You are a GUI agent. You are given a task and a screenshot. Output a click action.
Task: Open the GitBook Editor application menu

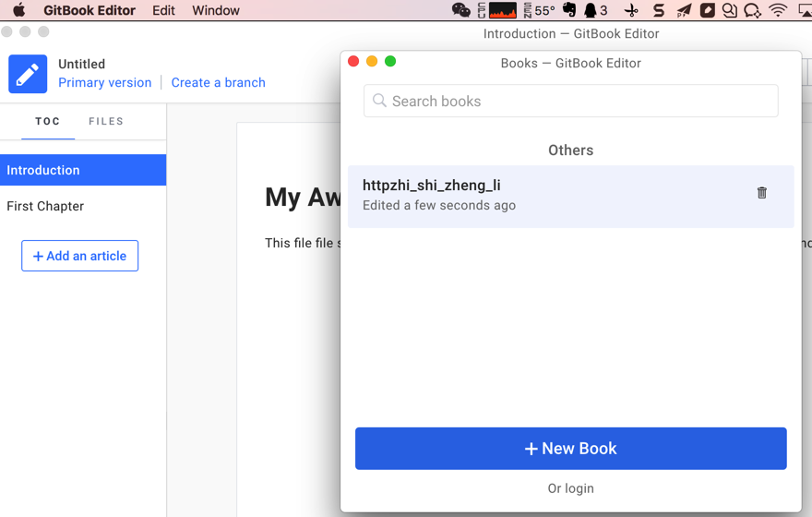90,10
